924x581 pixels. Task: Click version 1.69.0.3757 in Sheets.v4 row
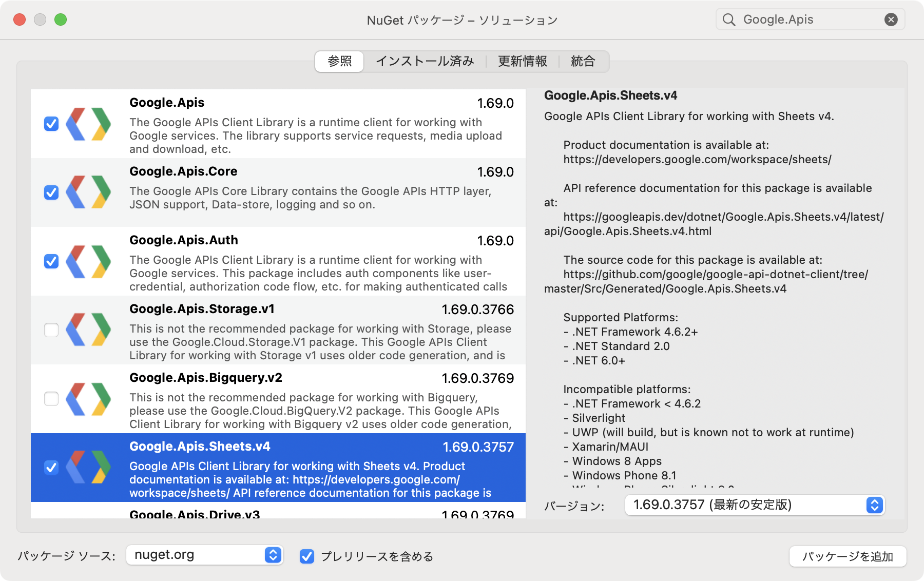point(478,447)
